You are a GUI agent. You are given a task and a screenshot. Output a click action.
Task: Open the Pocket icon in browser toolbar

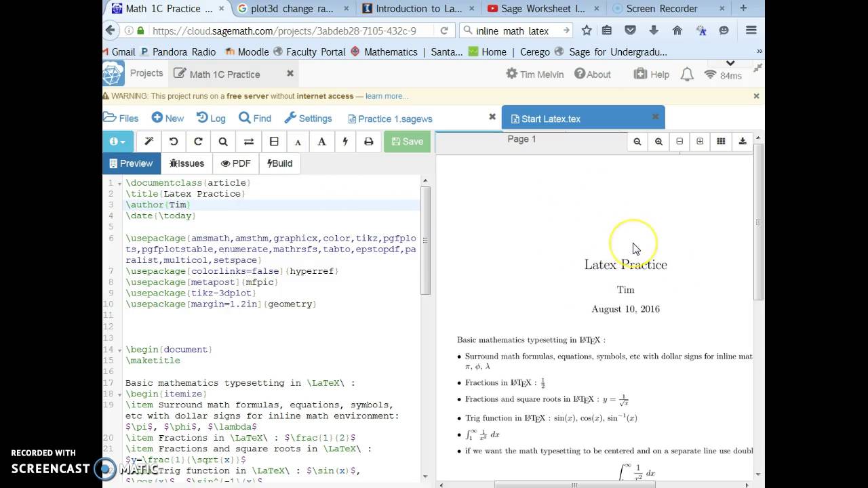[630, 30]
